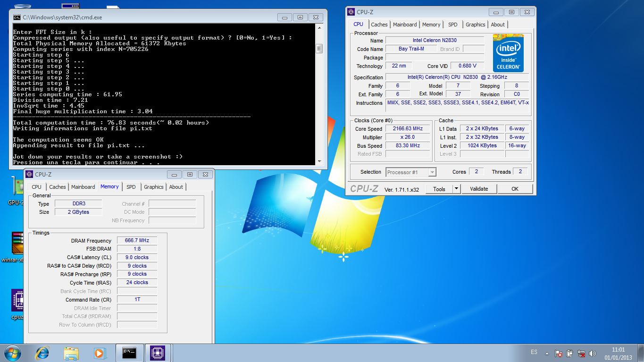644x362 pixels.
Task: Click the scroll up arrow in cmd window
Action: point(319,28)
